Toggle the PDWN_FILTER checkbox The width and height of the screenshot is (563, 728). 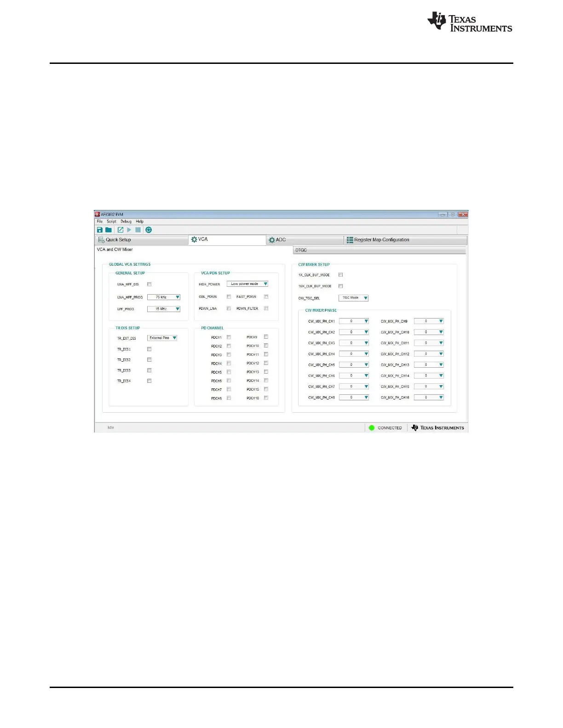pos(266,308)
